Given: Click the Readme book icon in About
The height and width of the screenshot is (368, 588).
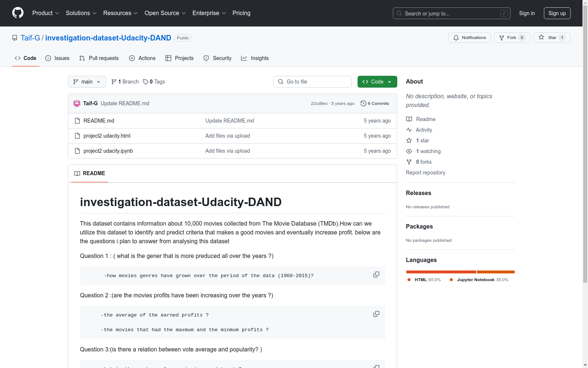Looking at the screenshot, I should (409, 119).
